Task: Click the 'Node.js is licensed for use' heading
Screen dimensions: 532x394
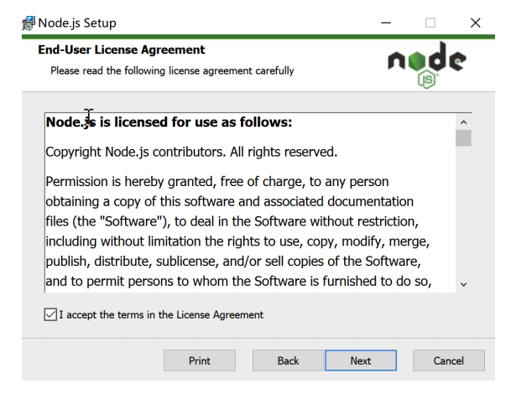Action: (169, 122)
